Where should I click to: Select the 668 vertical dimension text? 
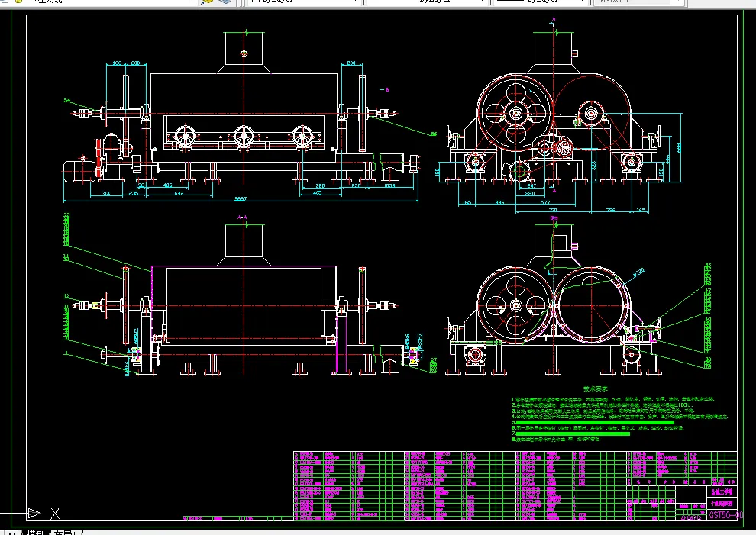679,147
